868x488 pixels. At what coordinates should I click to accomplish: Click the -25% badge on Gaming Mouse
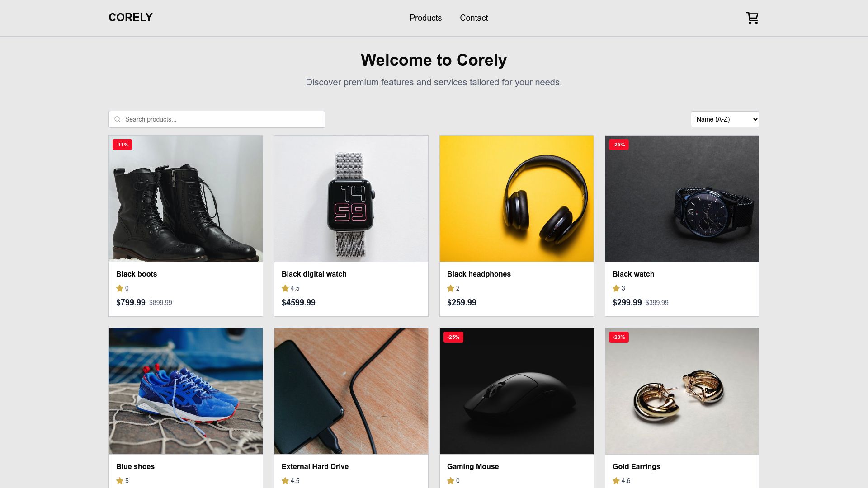click(x=453, y=337)
